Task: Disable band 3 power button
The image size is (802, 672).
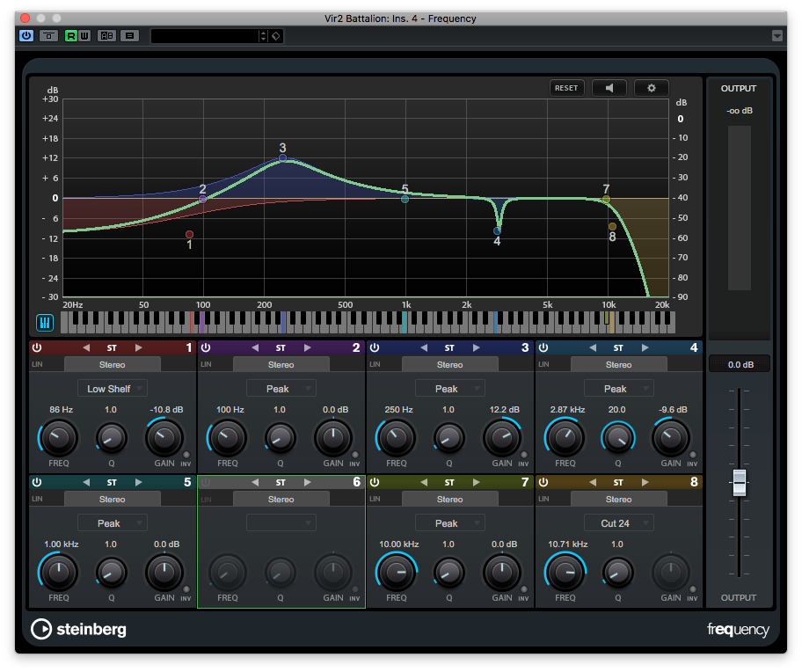Action: point(375,347)
